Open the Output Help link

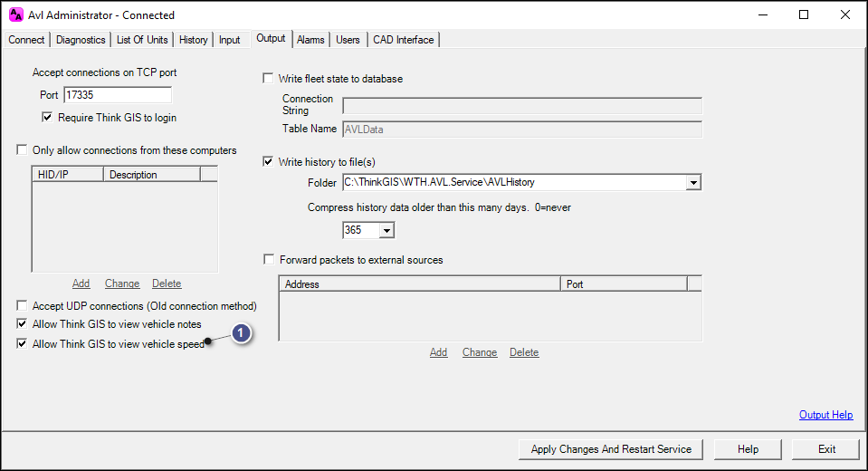click(826, 415)
